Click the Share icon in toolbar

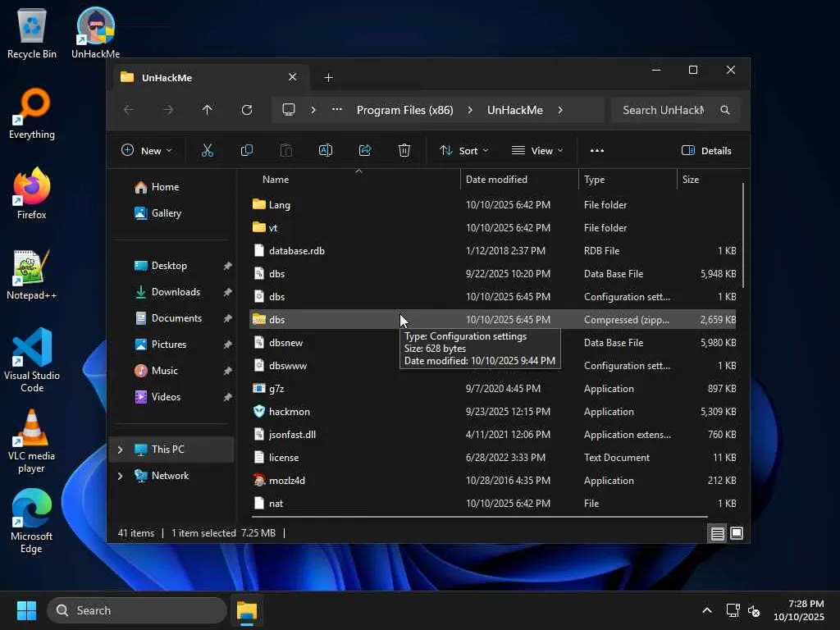365,151
